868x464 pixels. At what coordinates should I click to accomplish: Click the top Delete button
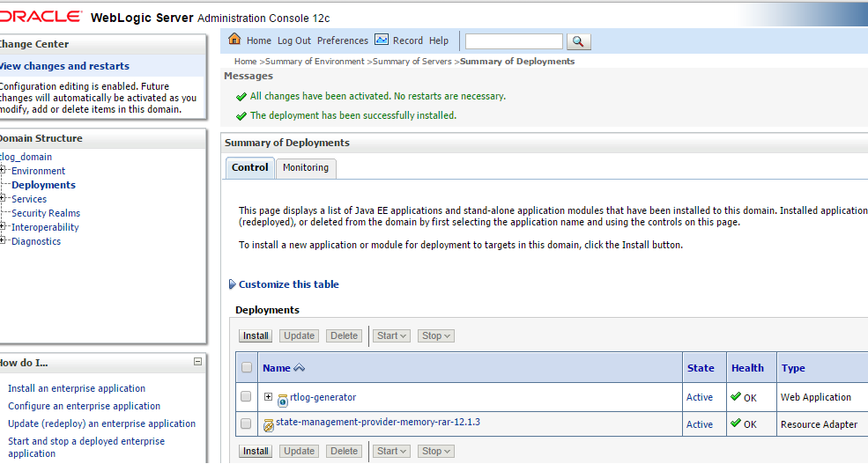(344, 335)
